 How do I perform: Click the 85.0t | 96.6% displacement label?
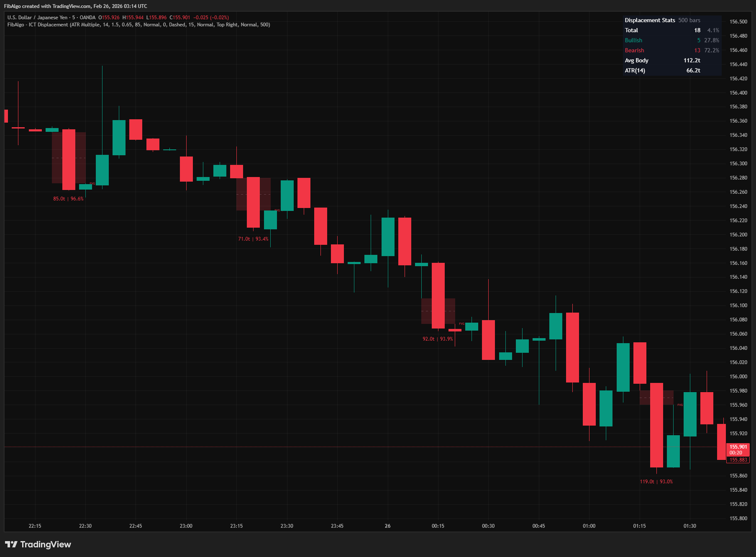pos(68,199)
